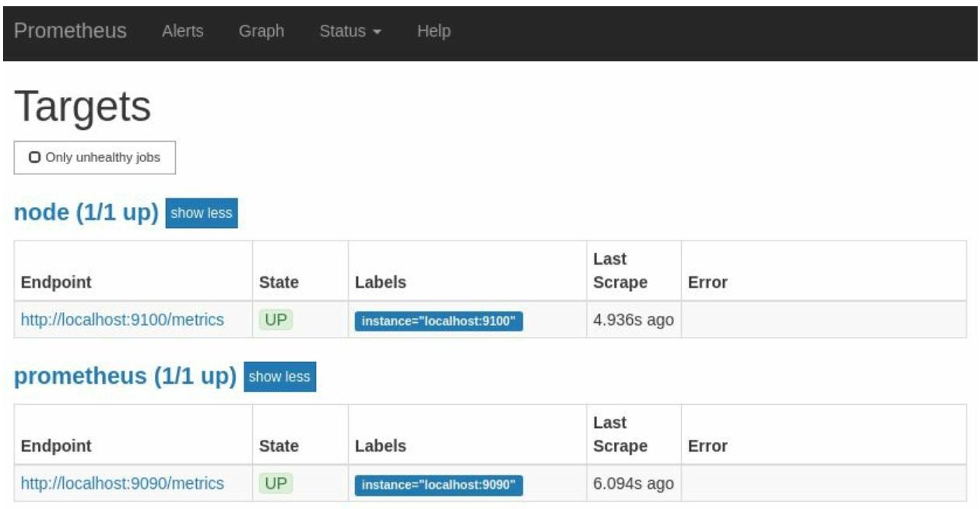Open the prometheus (1/1 up) heading link
This screenshot has height=509, width=980.
click(125, 377)
